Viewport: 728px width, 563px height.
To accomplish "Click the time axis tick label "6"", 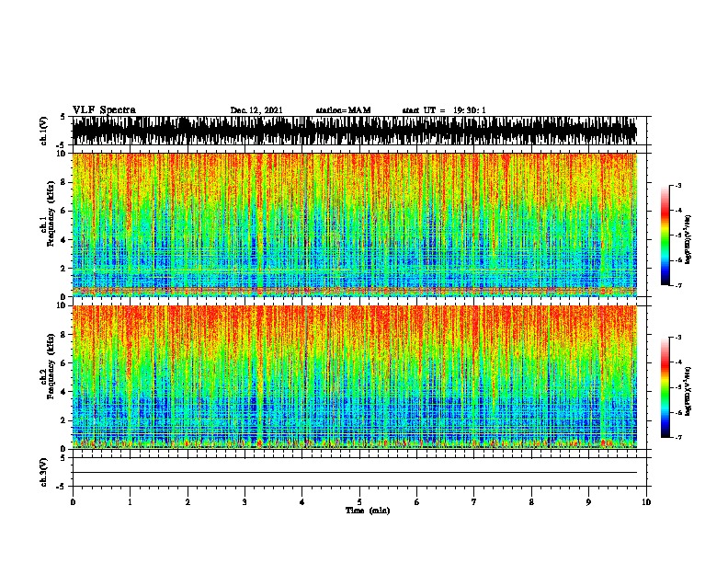I will 417,502.
